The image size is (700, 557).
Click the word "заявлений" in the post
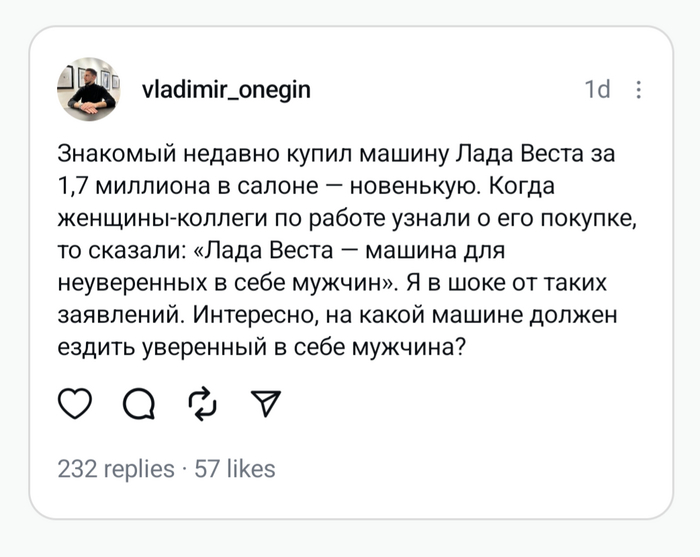pyautogui.click(x=116, y=315)
